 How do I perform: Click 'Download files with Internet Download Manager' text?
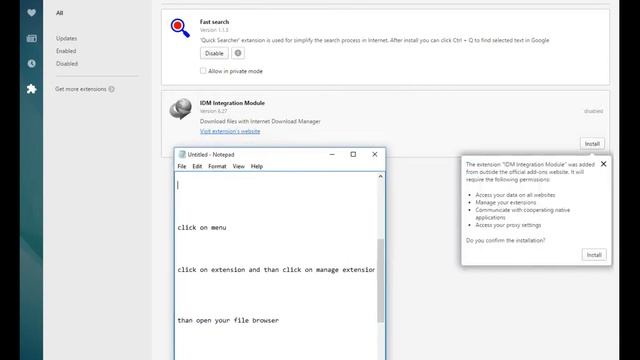(260, 121)
